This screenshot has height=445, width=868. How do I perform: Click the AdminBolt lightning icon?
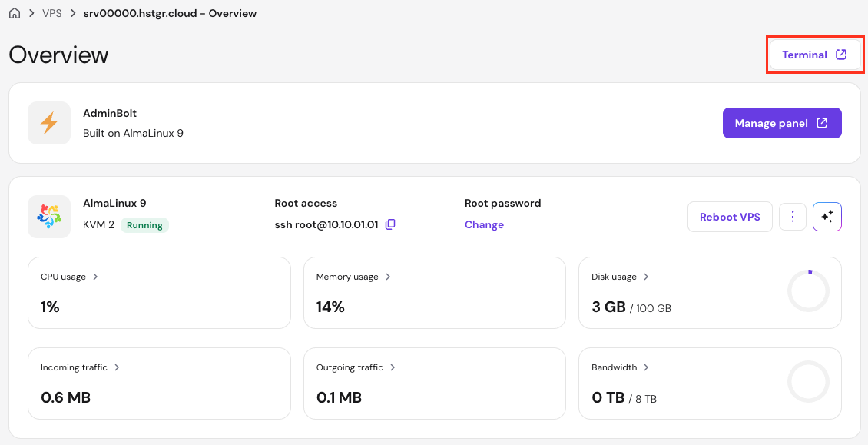[x=49, y=123]
